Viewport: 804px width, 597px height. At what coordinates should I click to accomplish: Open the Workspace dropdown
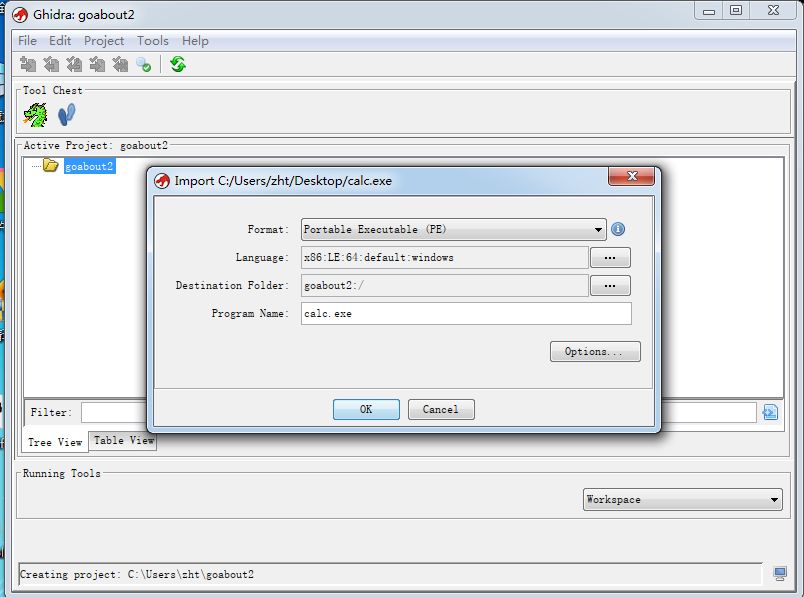pos(682,500)
